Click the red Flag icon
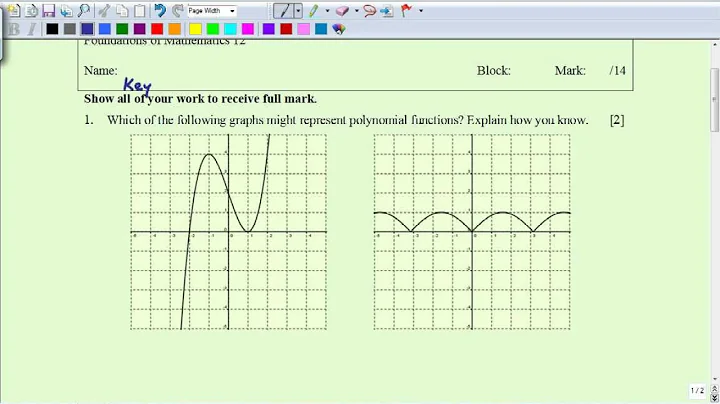The height and width of the screenshot is (404, 720). [x=406, y=11]
